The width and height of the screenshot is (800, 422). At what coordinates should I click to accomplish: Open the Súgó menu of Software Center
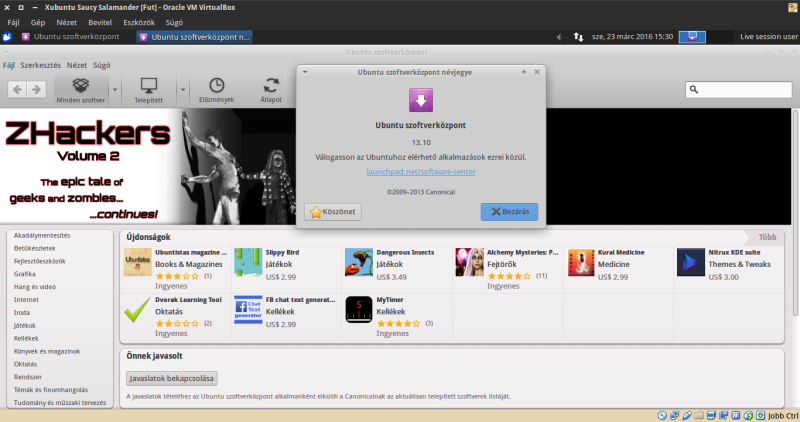pyautogui.click(x=102, y=65)
